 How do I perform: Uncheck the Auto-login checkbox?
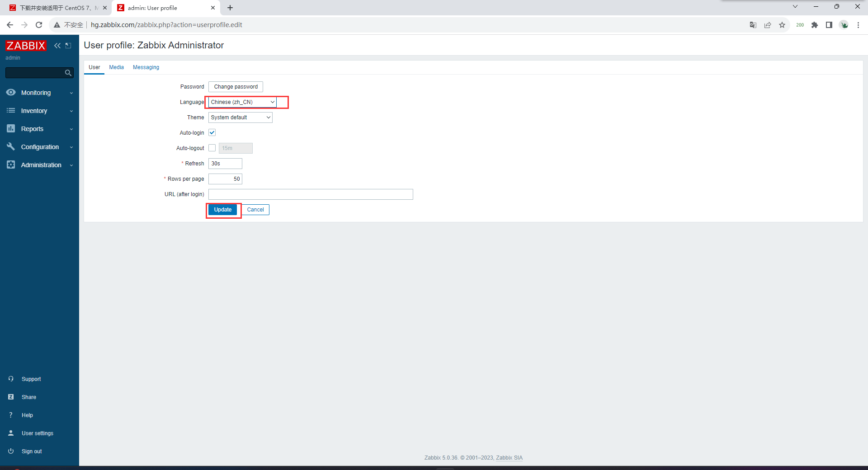coord(212,132)
